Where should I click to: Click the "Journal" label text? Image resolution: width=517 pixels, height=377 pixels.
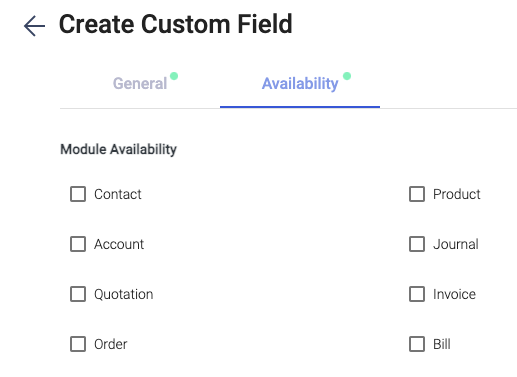point(456,244)
